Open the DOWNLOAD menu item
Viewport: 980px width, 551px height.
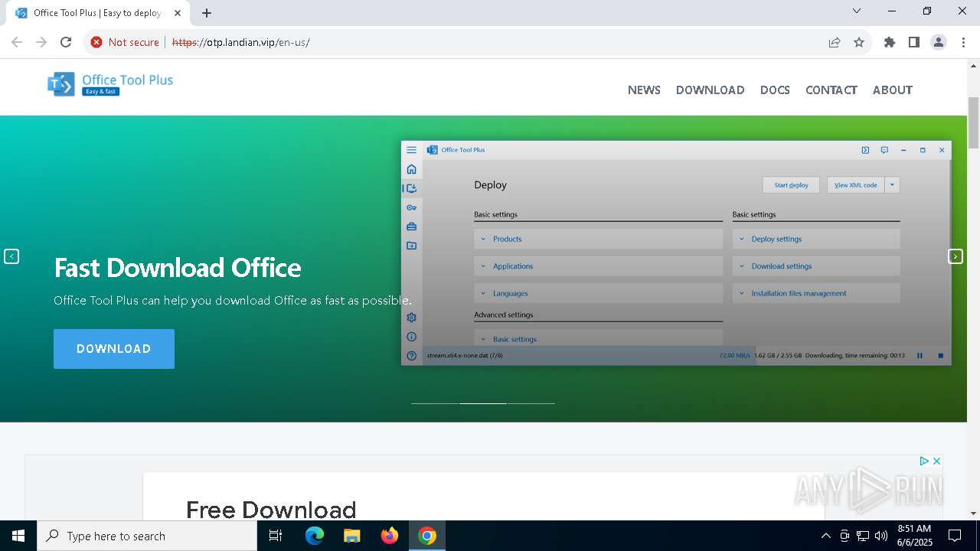tap(710, 90)
